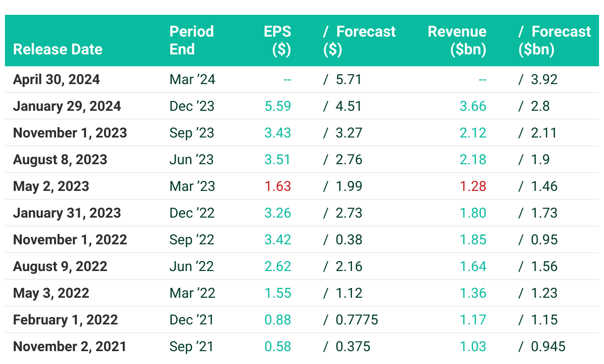This screenshot has height=364, width=604.
Task: Click the 3.66 revenue figure
Action: tap(473, 106)
